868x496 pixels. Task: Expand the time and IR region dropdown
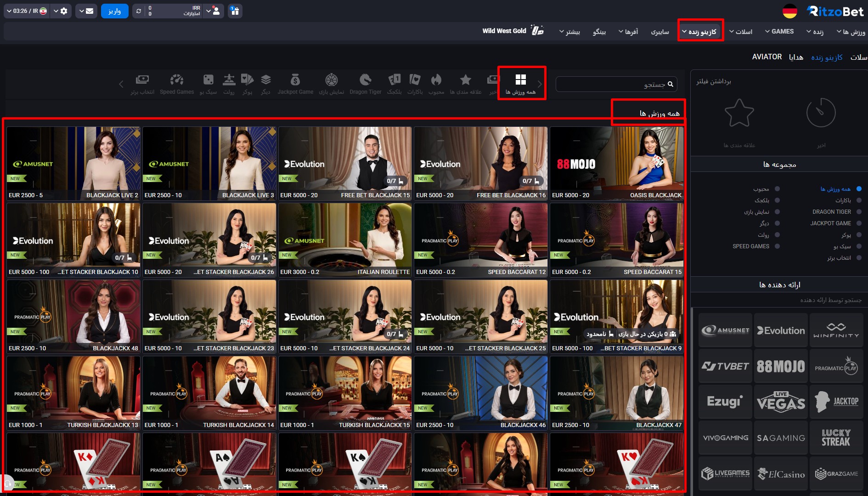coord(26,11)
